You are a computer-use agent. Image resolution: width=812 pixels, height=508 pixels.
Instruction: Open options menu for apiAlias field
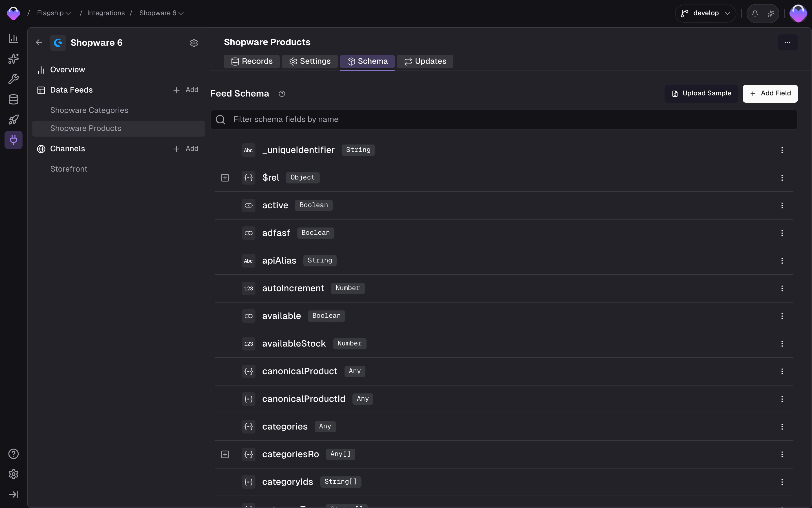pos(782,261)
